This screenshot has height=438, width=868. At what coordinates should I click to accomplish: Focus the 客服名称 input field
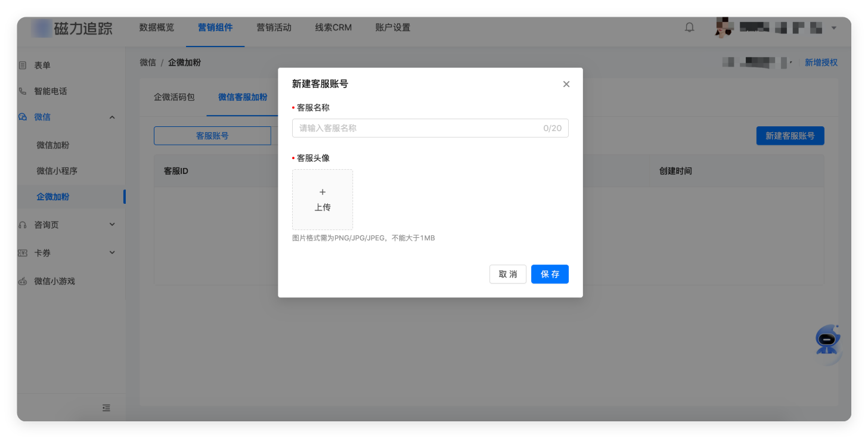tap(417, 128)
